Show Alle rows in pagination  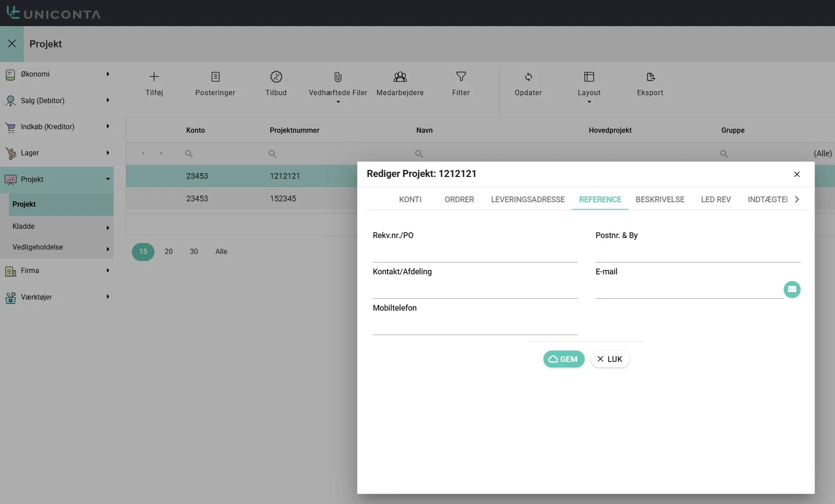221,251
